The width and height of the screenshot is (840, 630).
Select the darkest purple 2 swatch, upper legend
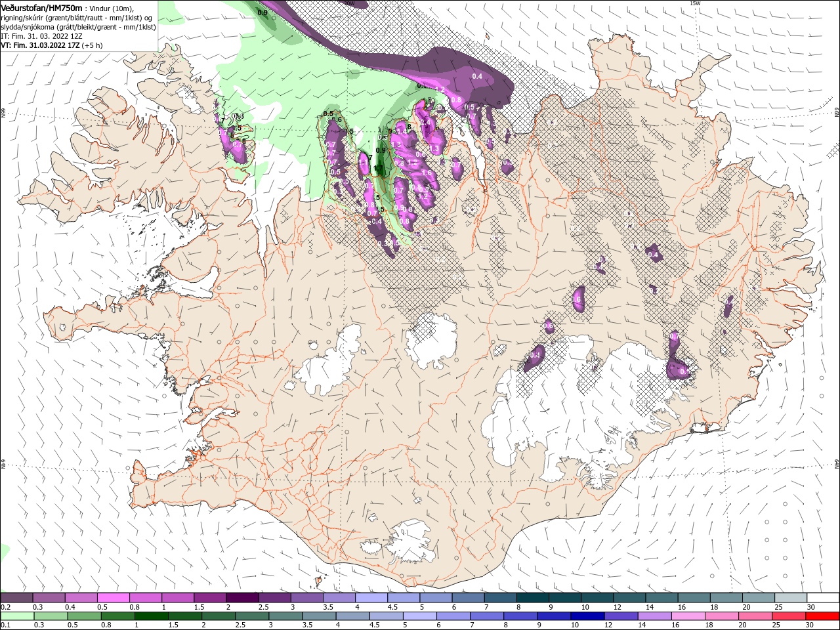pyautogui.click(x=242, y=598)
